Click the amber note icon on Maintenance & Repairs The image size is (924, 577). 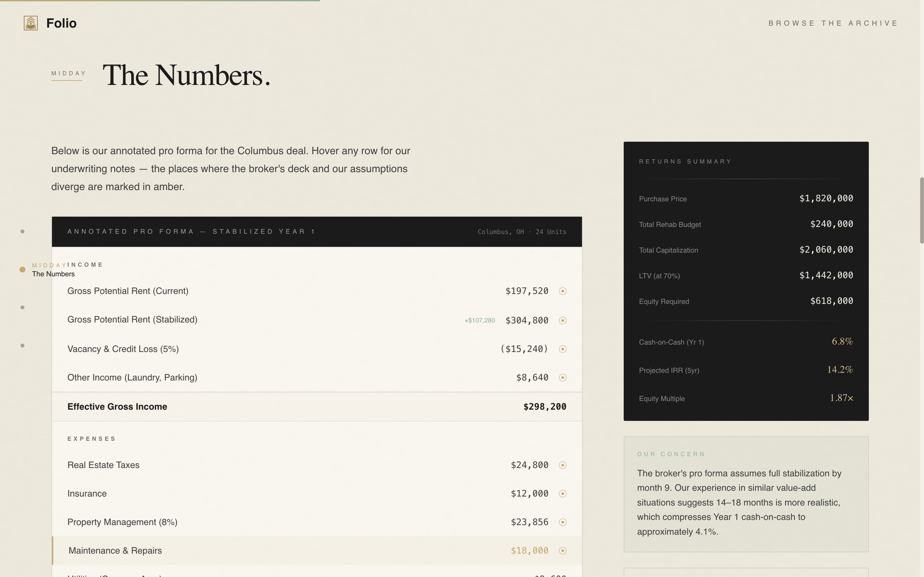click(x=562, y=550)
